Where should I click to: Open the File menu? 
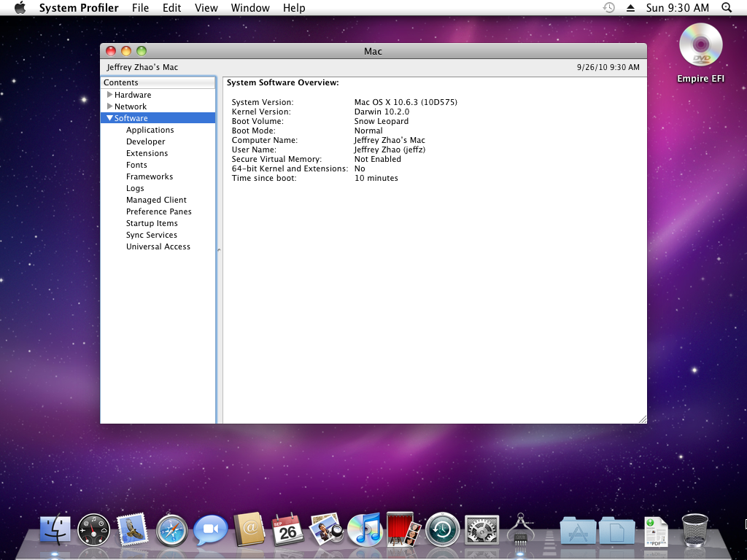point(140,7)
